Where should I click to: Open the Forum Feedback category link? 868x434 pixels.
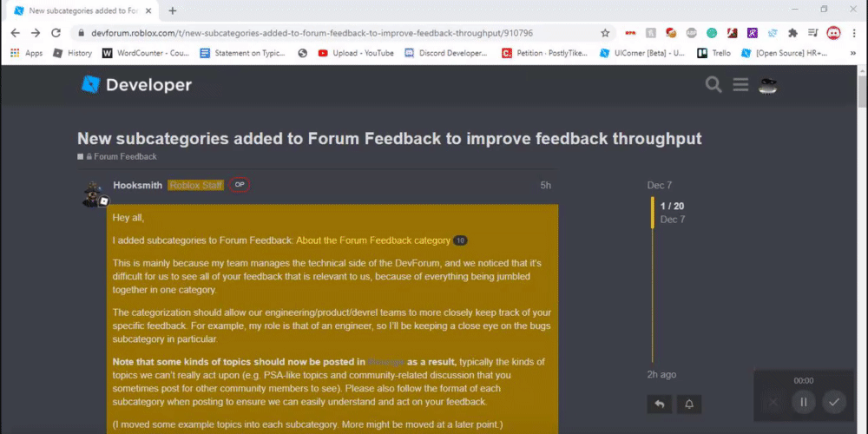[125, 156]
